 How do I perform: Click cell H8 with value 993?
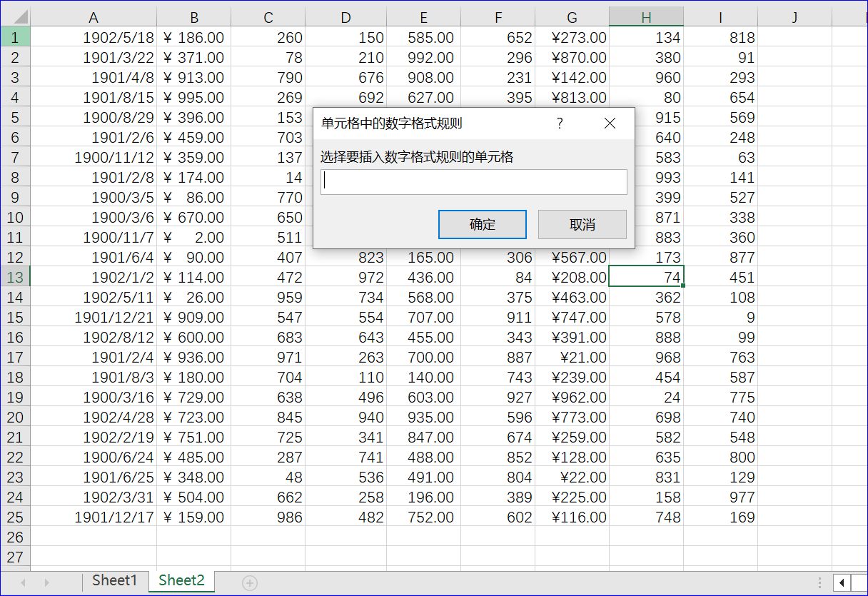659,177
